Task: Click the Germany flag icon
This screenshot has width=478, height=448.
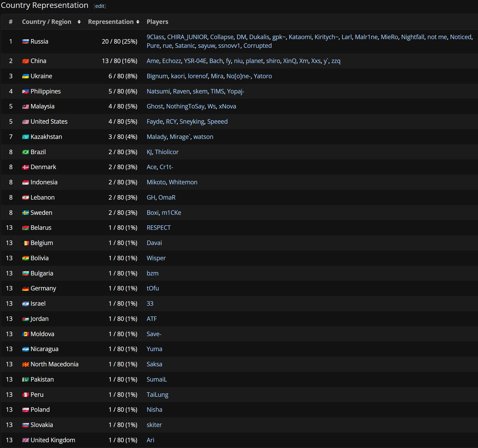Action: pyautogui.click(x=25, y=288)
